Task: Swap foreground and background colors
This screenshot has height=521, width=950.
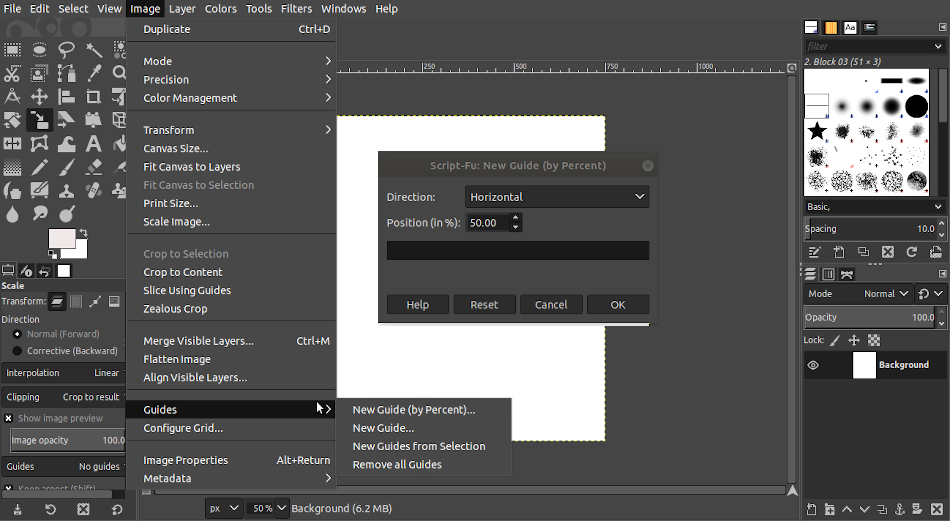Action: (x=84, y=233)
